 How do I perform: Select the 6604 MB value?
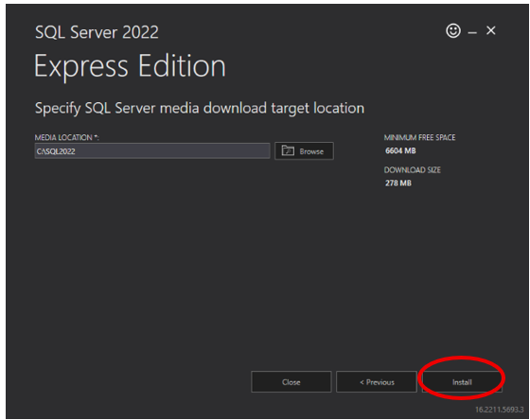400,150
